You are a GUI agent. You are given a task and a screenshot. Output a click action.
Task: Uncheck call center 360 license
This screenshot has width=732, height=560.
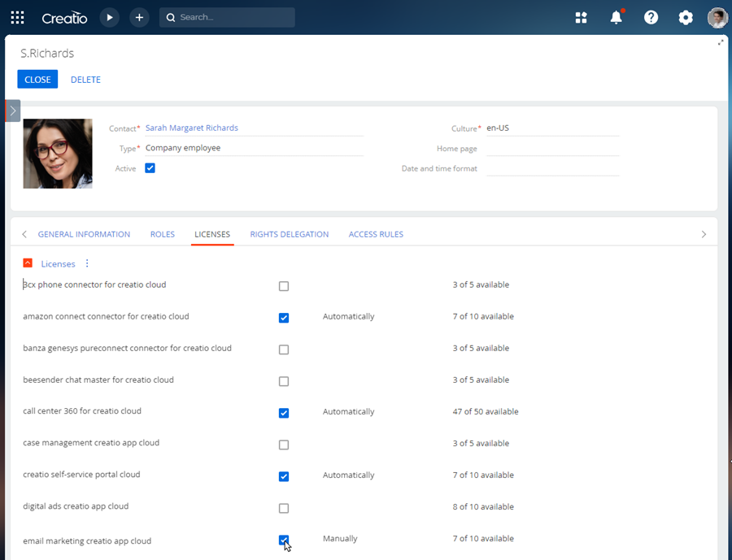[284, 413]
